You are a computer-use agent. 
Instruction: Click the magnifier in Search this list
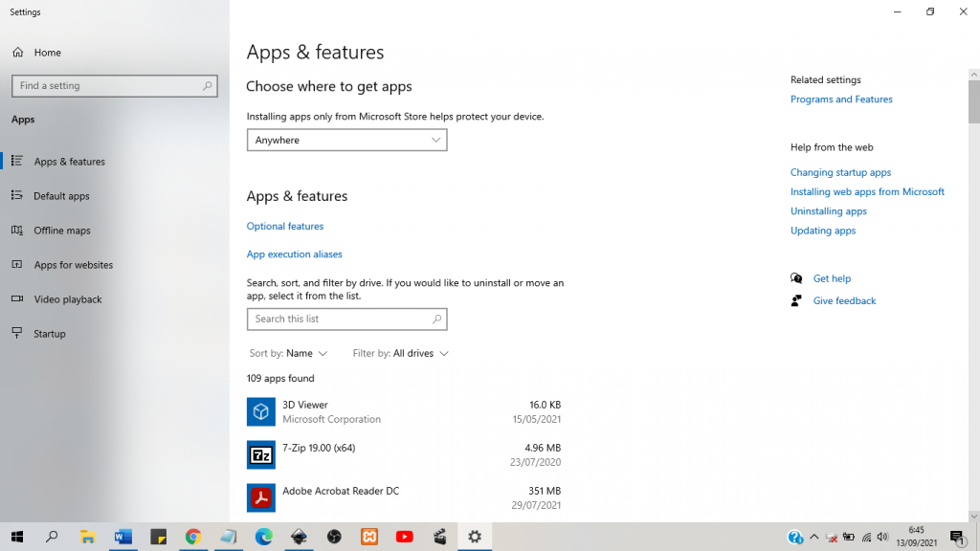click(436, 319)
